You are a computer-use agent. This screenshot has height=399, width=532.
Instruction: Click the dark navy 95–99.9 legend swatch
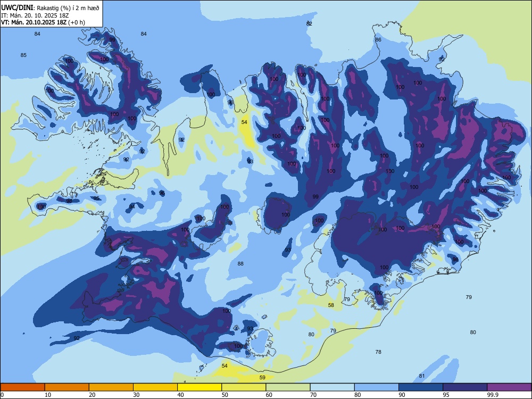click(x=465, y=387)
